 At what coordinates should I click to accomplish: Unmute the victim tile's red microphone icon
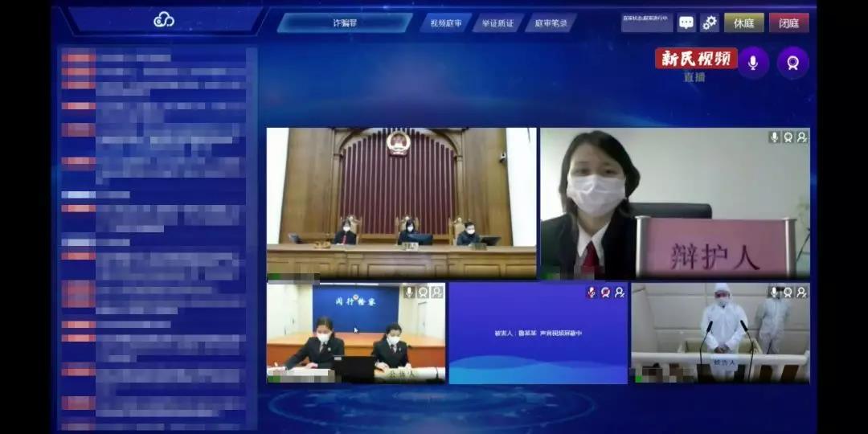[592, 292]
